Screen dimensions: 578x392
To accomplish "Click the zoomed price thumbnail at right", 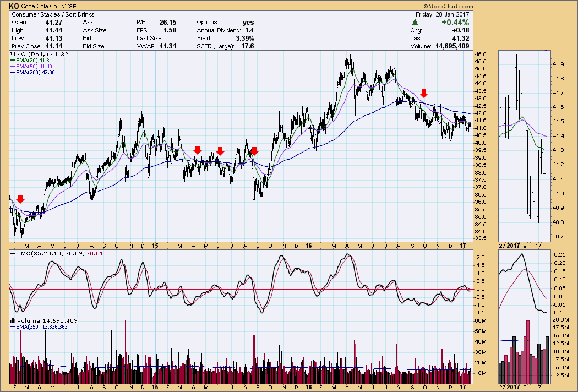I will click(x=524, y=146).
